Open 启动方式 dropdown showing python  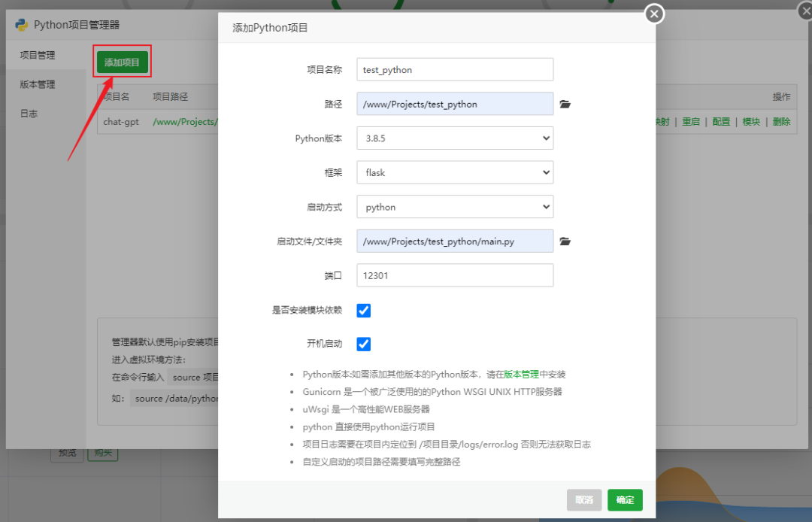(455, 207)
